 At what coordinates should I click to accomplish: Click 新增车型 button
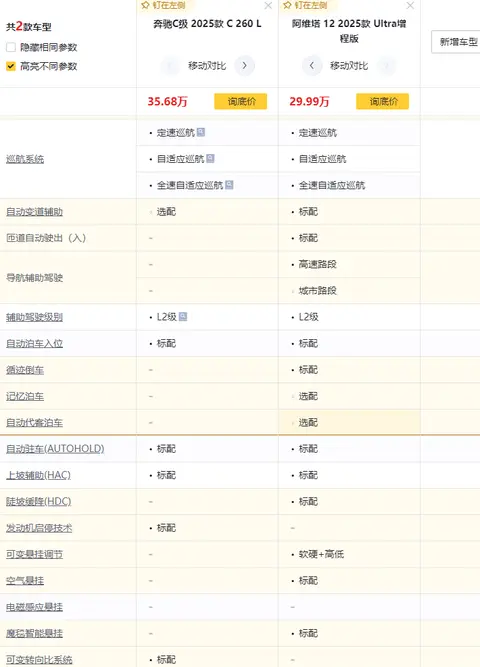tap(456, 42)
